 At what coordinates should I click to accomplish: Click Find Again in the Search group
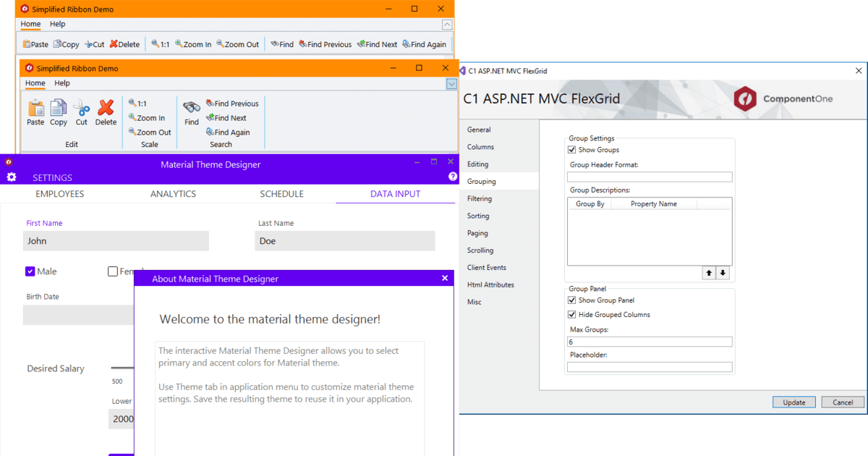point(228,132)
